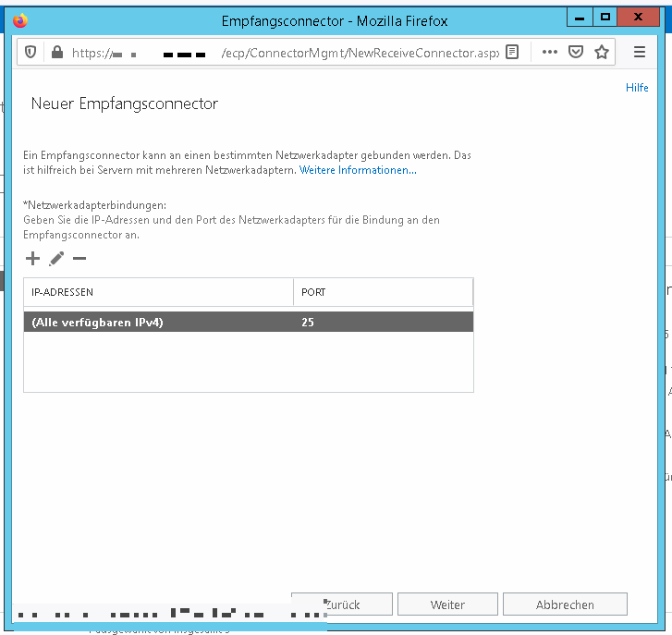Click the lock site security icon
Screen dimensions: 672x635
(x=56, y=53)
